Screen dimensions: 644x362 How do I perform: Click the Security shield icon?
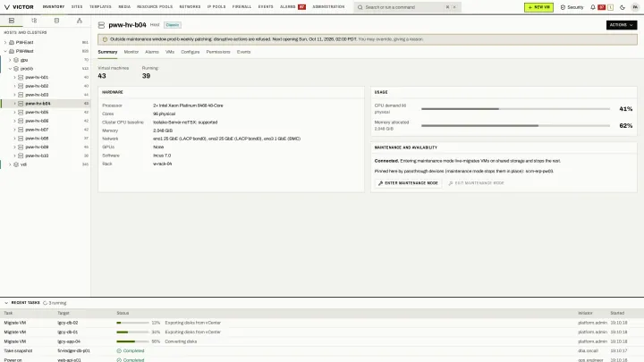(563, 7)
